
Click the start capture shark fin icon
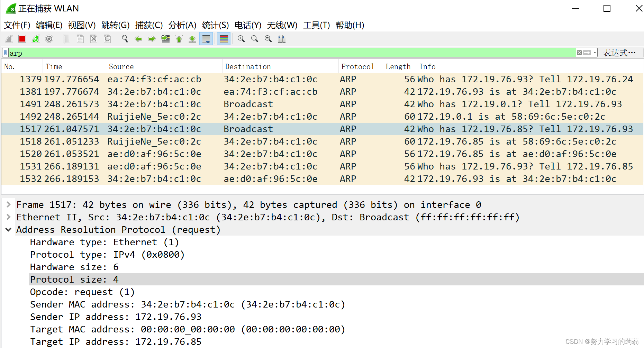9,39
